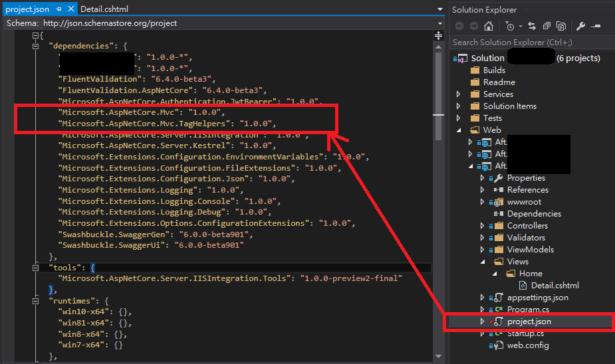615x364 pixels.
Task: Click the Tests folder icon
Action: pos(475,118)
